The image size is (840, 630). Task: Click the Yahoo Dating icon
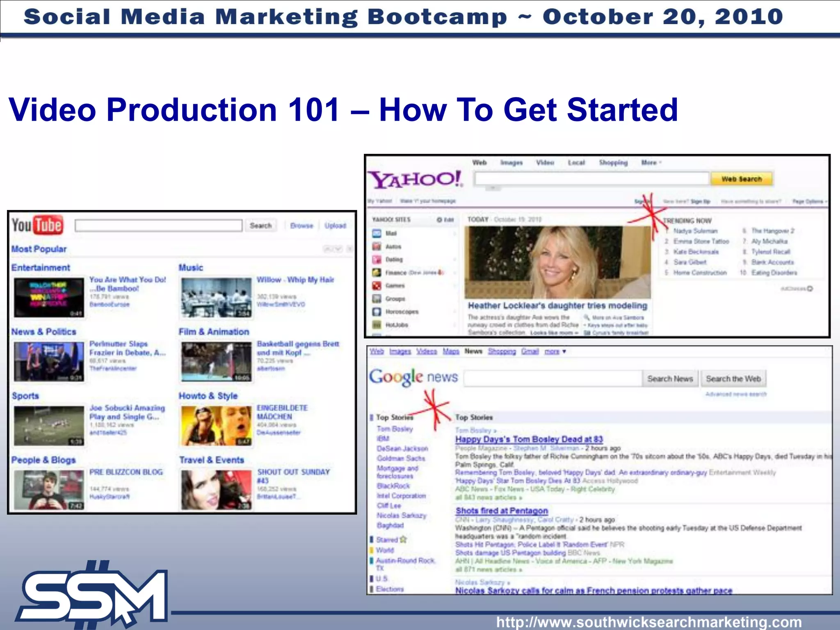377,260
